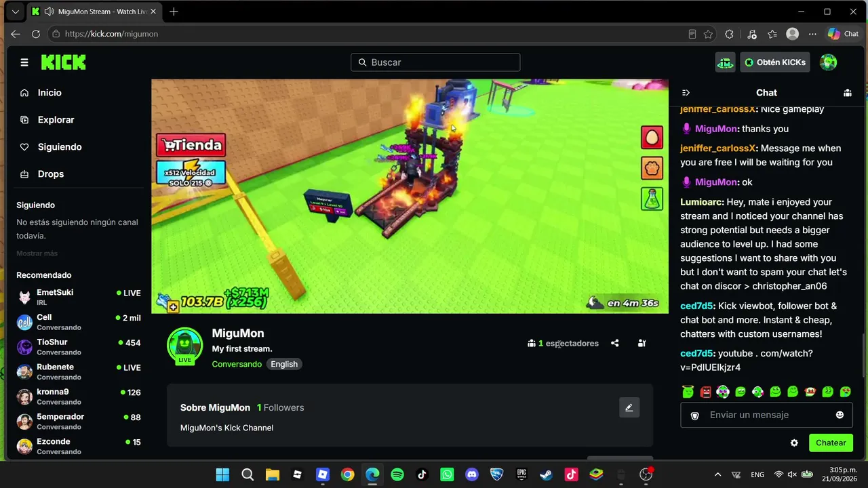The width and height of the screenshot is (868, 488).
Task: Open Steam from the taskbar
Action: pyautogui.click(x=546, y=475)
